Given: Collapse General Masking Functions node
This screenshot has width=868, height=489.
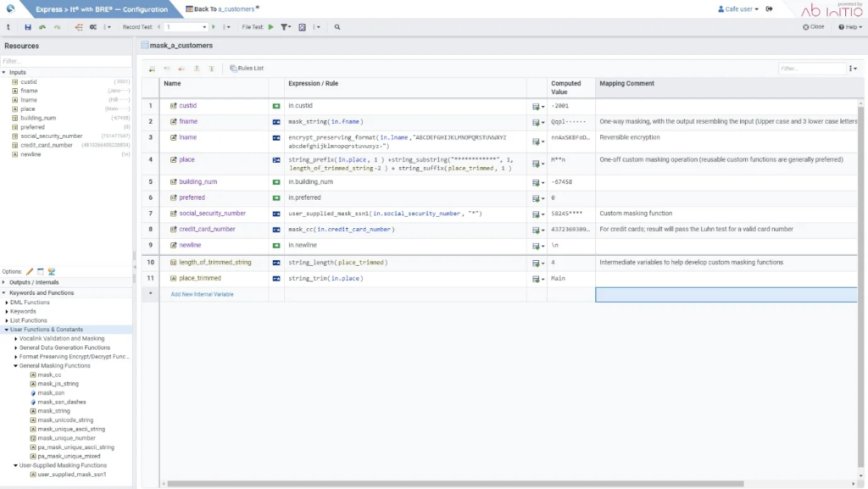Looking at the screenshot, I should (15, 365).
